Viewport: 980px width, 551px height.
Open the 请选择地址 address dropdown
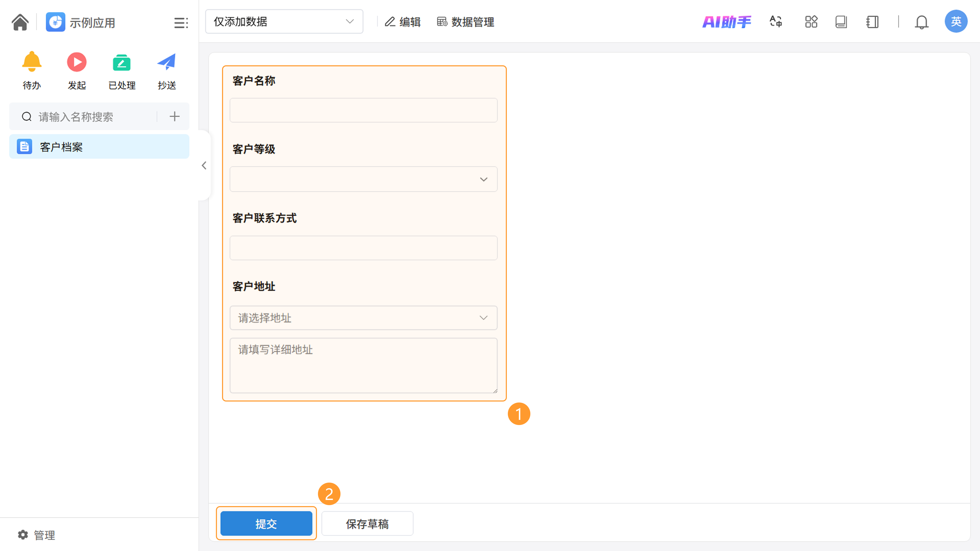(363, 318)
